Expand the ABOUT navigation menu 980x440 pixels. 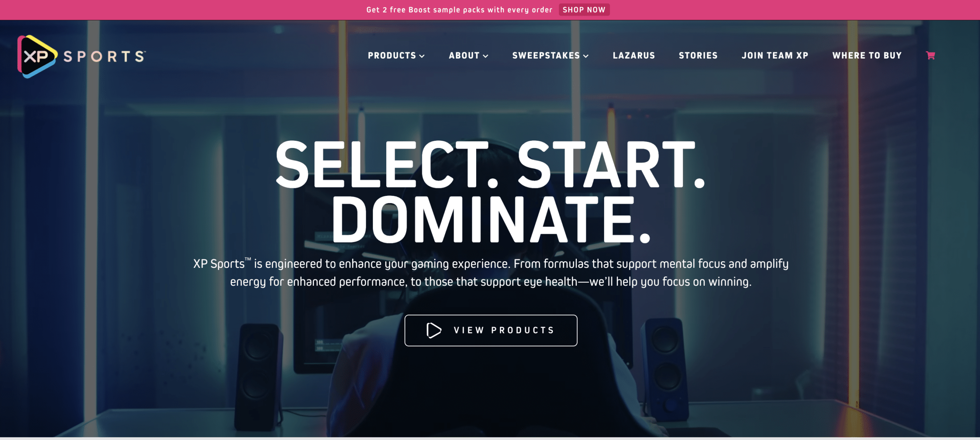pos(469,55)
